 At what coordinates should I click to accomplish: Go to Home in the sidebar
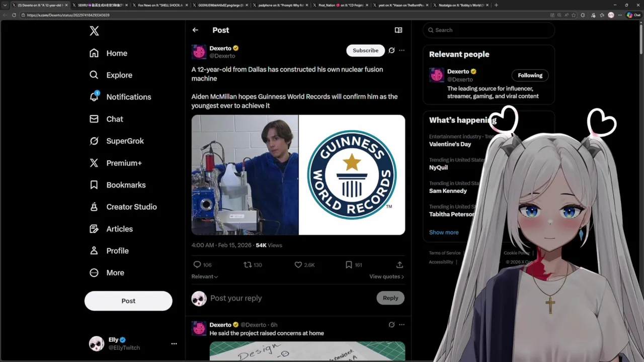(108, 53)
